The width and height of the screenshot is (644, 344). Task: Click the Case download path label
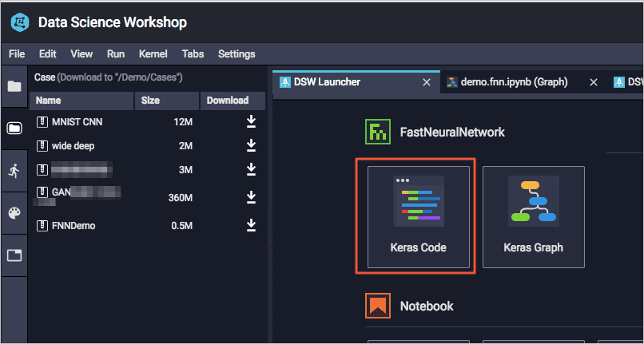(x=109, y=77)
